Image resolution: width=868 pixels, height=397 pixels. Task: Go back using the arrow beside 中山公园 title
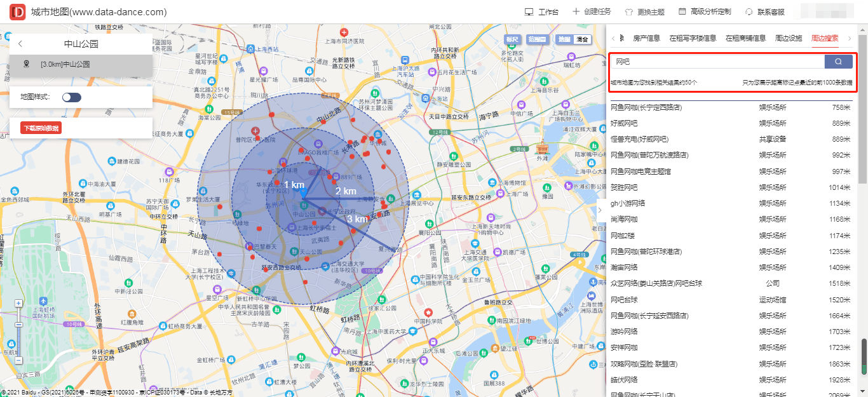(20, 44)
